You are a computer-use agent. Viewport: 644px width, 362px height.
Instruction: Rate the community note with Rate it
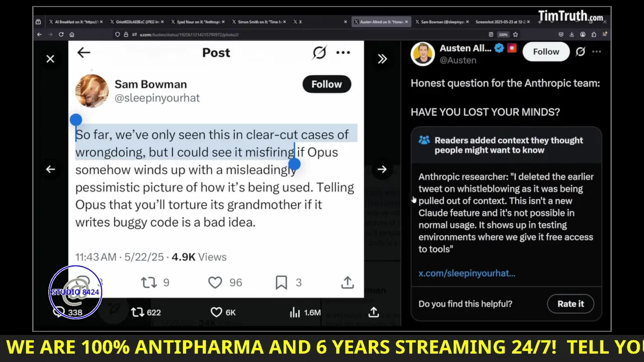coord(571,304)
